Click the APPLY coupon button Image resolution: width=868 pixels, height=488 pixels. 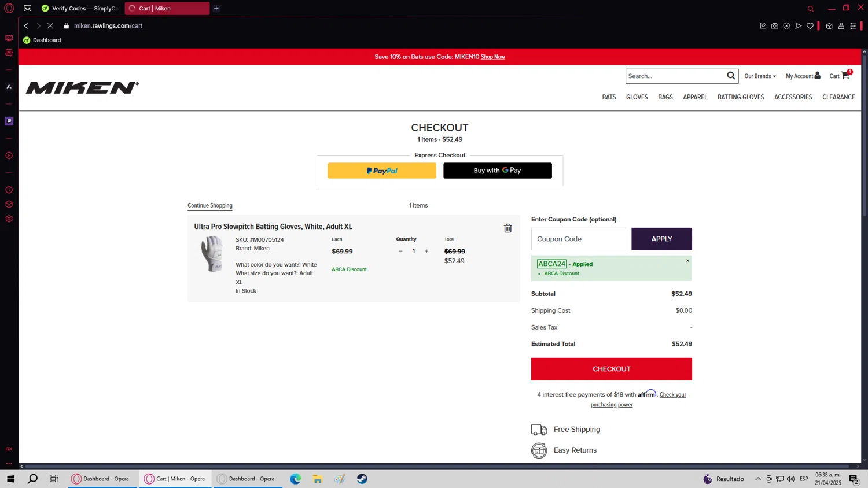pyautogui.click(x=661, y=239)
